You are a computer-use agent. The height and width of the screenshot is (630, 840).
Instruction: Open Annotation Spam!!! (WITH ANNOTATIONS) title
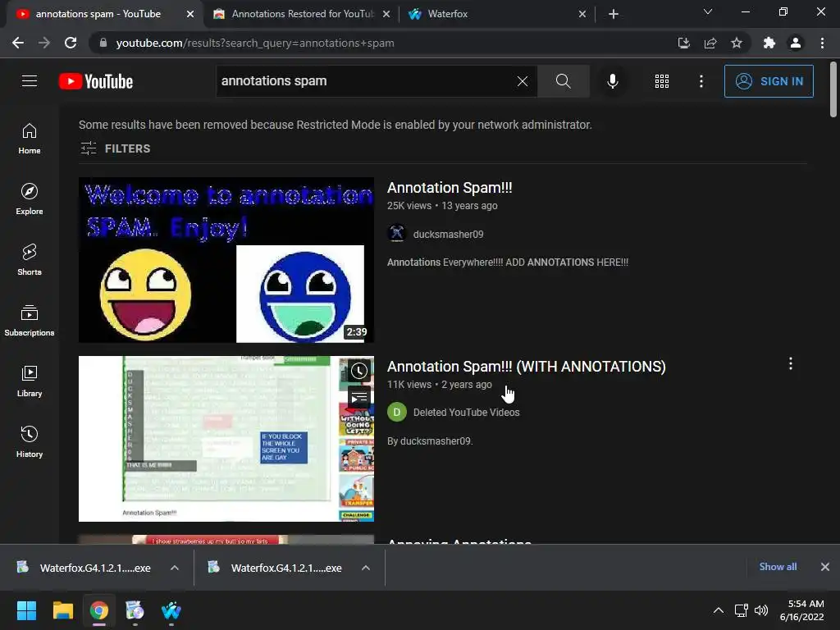526,367
